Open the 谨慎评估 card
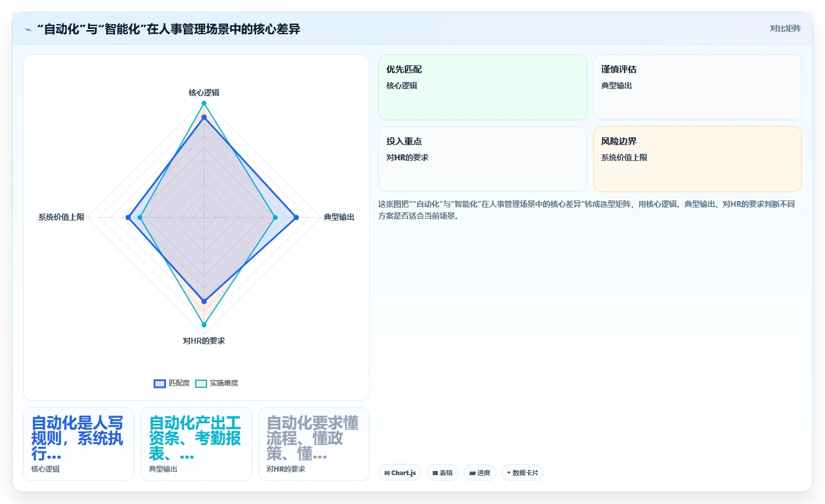Screen dimensions: 825x504 698,87
